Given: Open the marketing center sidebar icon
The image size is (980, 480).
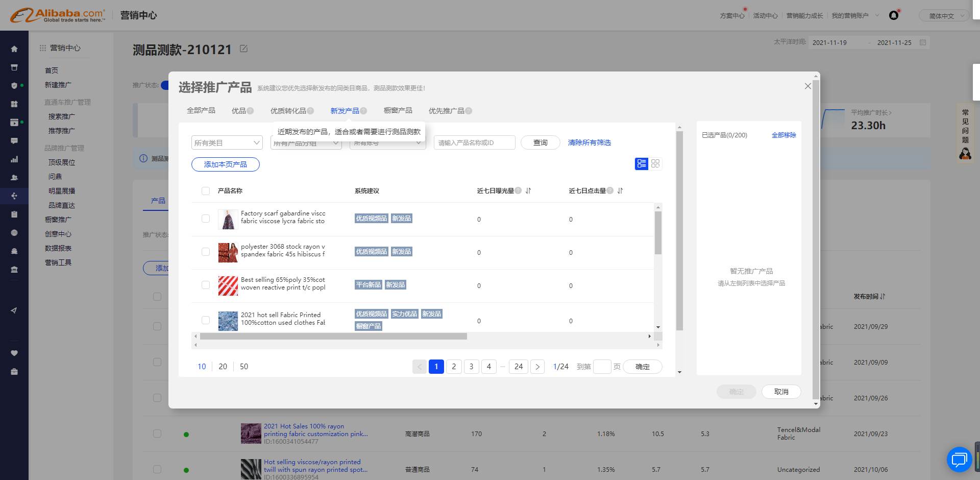Looking at the screenshot, I should pyautogui.click(x=14, y=196).
